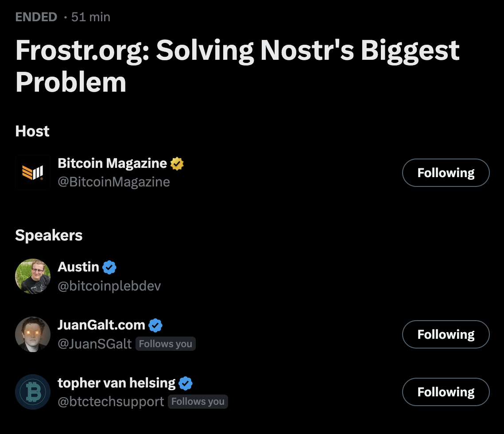Click Austin's profile photo
The height and width of the screenshot is (434, 504).
33,276
